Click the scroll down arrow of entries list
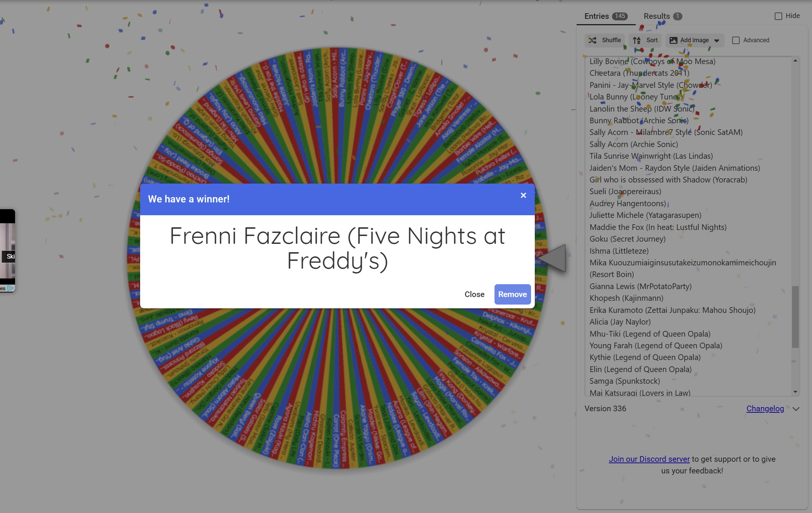 [795, 392]
